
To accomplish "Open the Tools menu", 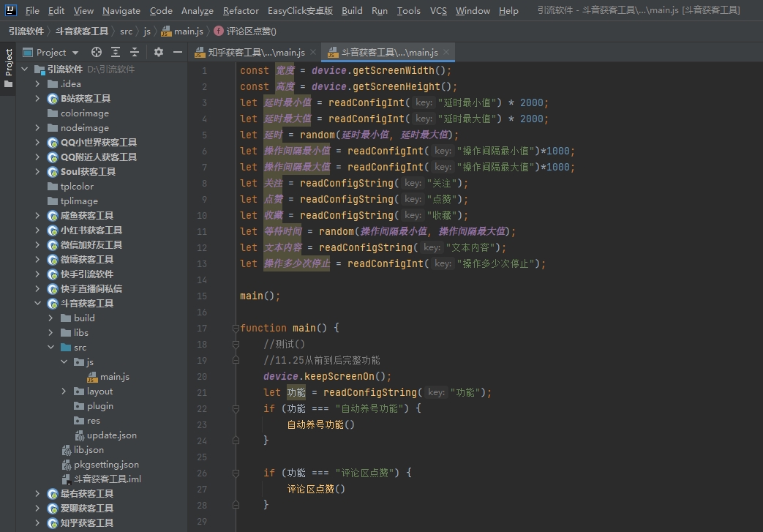I will (x=408, y=11).
